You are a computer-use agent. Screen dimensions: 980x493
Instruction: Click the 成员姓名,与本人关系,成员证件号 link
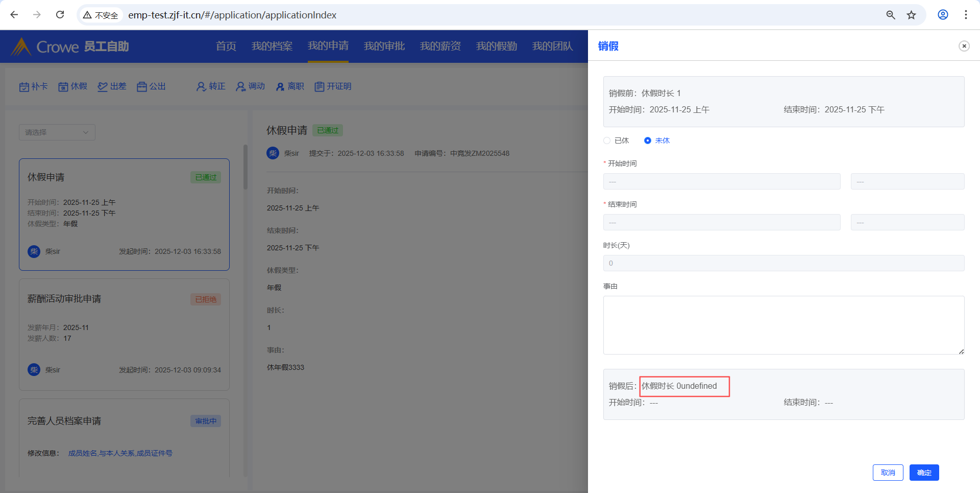coord(120,453)
